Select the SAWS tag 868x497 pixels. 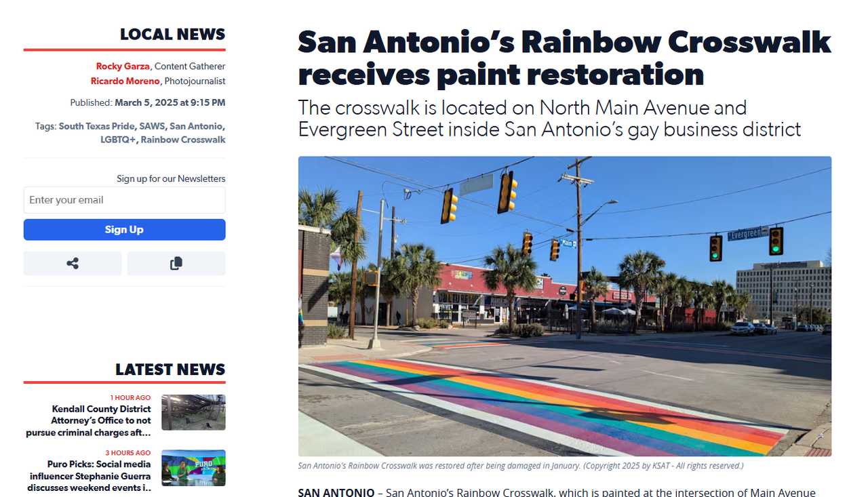point(152,126)
